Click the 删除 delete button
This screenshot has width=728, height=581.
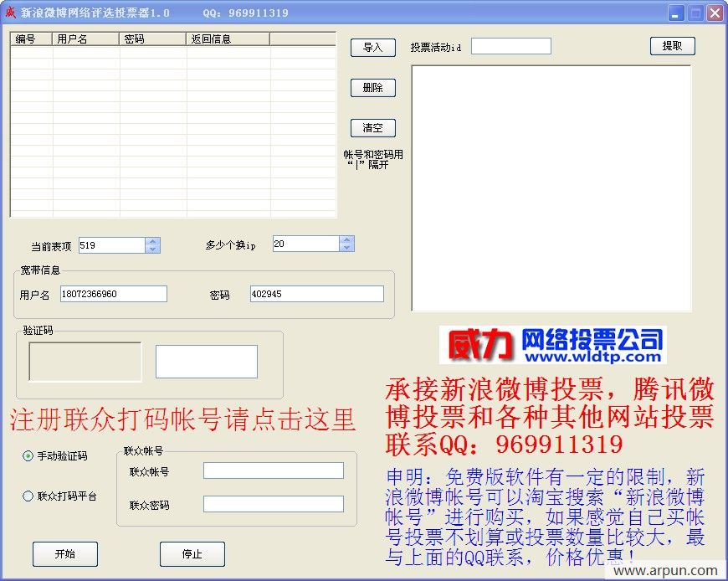(373, 88)
